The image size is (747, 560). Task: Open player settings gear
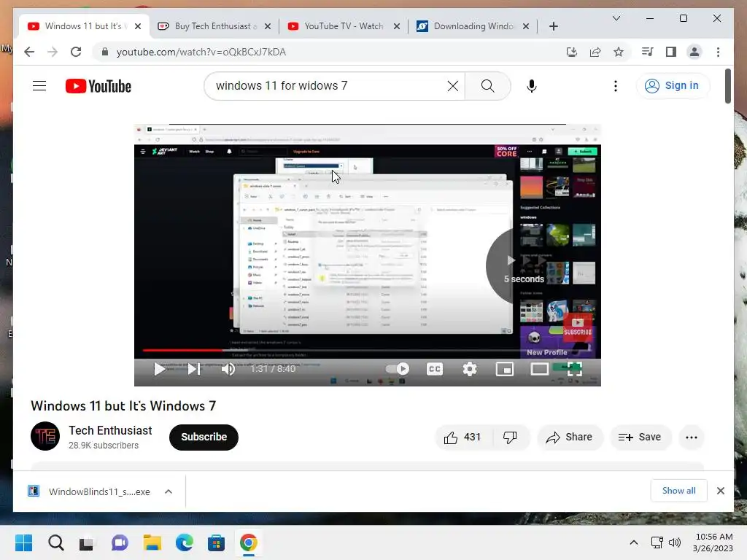tap(470, 369)
